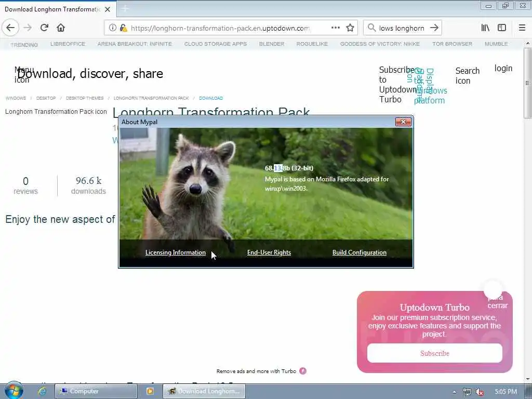This screenshot has height=399, width=532.
Task: Click the 0 reviews counter
Action: (25, 185)
